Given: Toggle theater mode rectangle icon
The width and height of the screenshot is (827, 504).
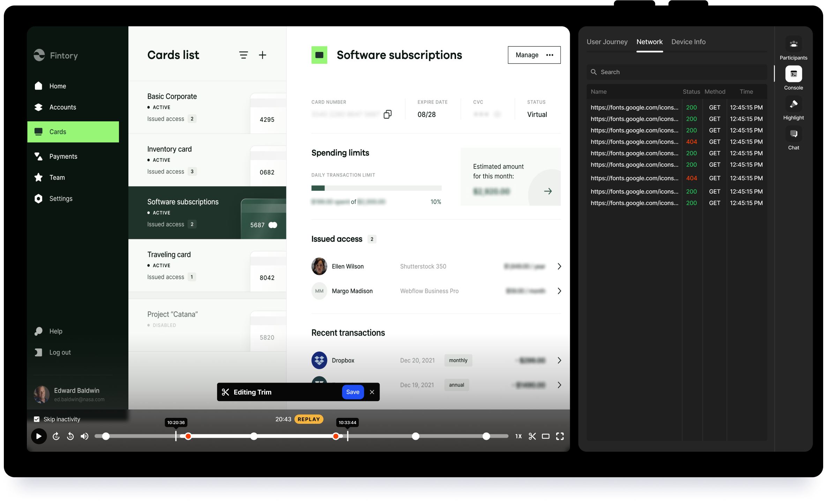Looking at the screenshot, I should click(545, 436).
